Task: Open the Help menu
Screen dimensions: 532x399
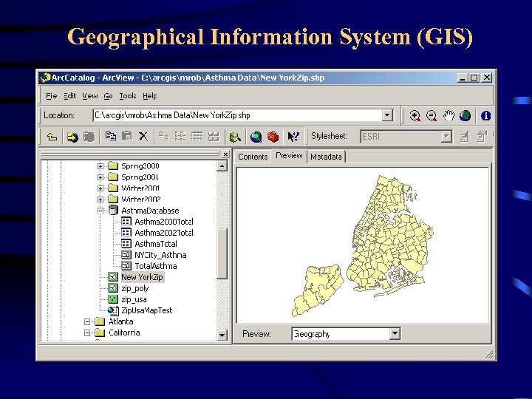Action: (x=149, y=96)
